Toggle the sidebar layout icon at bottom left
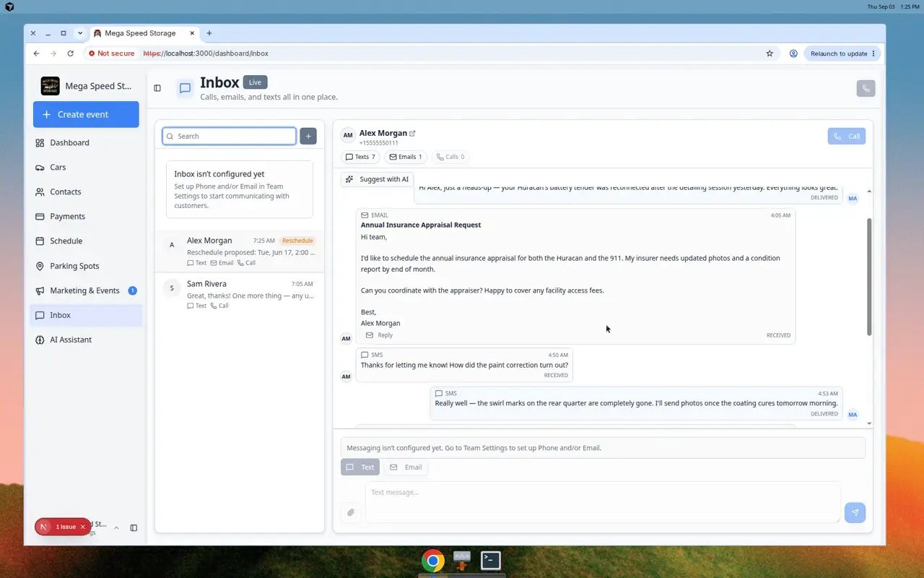This screenshot has height=578, width=924. click(134, 528)
